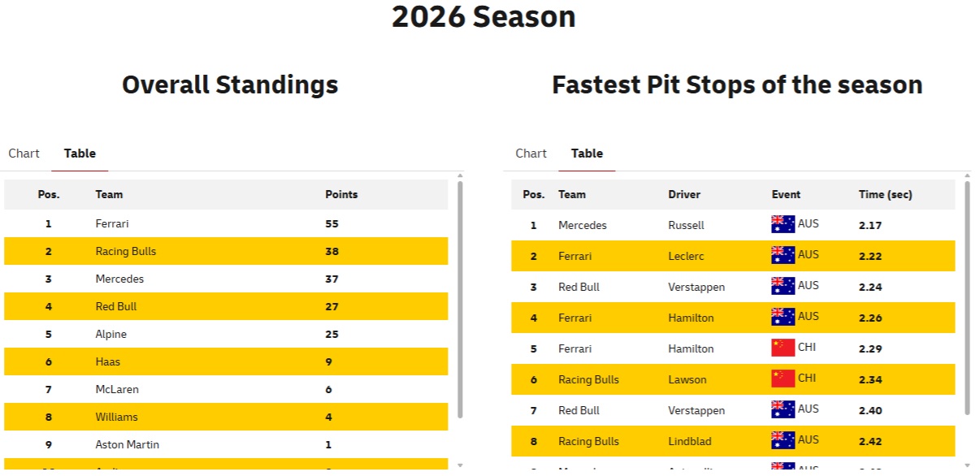Click Points column header in standings table
The image size is (980, 476).
(x=341, y=195)
